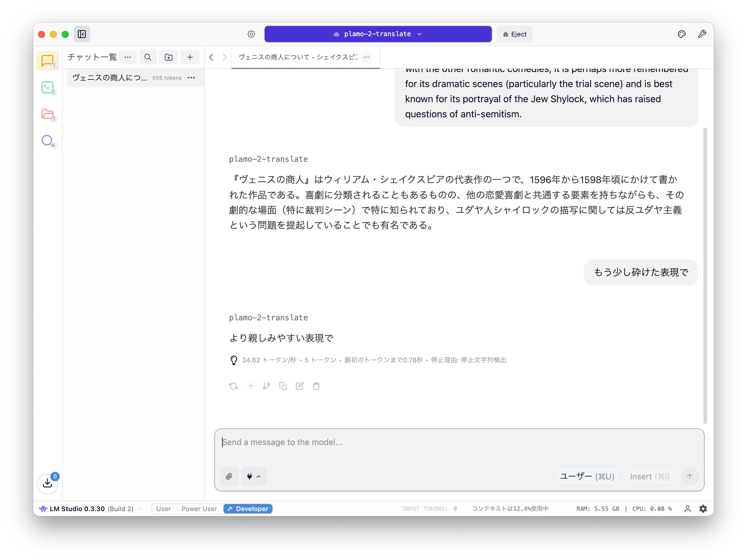The image size is (747, 560).
Task: Open the plamo-2-translate model selector dropdown
Action: click(x=378, y=34)
